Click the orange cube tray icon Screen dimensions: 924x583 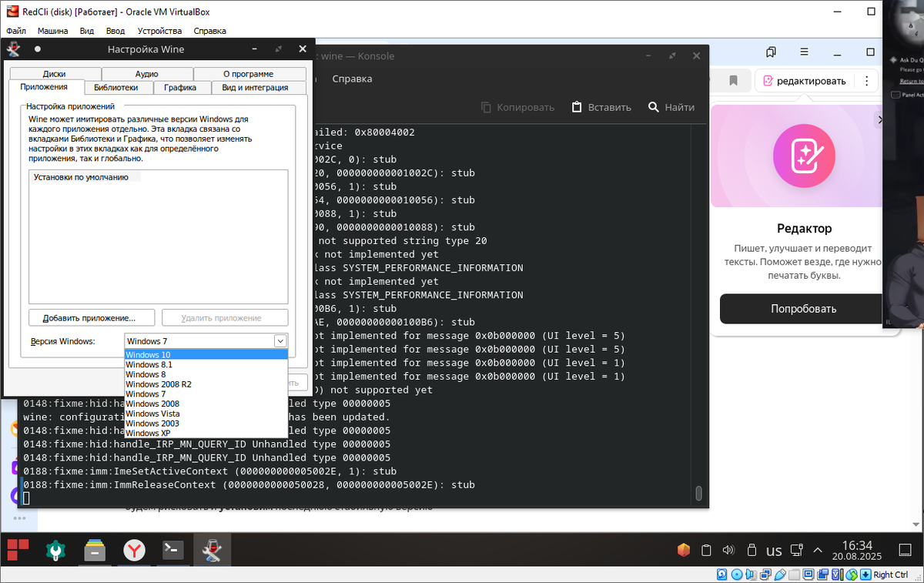click(683, 550)
